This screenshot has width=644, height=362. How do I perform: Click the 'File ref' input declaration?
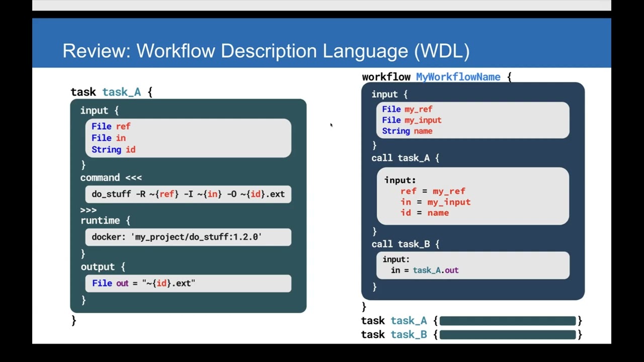[x=111, y=126]
